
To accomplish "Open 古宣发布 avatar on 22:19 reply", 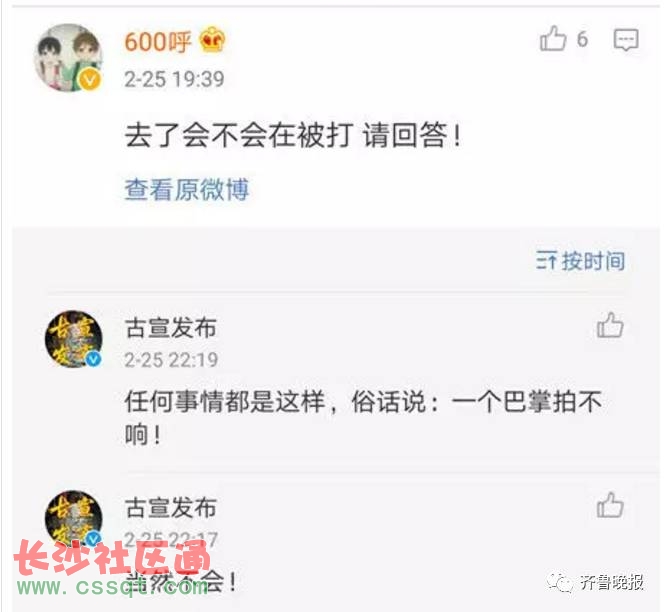I will tap(73, 339).
